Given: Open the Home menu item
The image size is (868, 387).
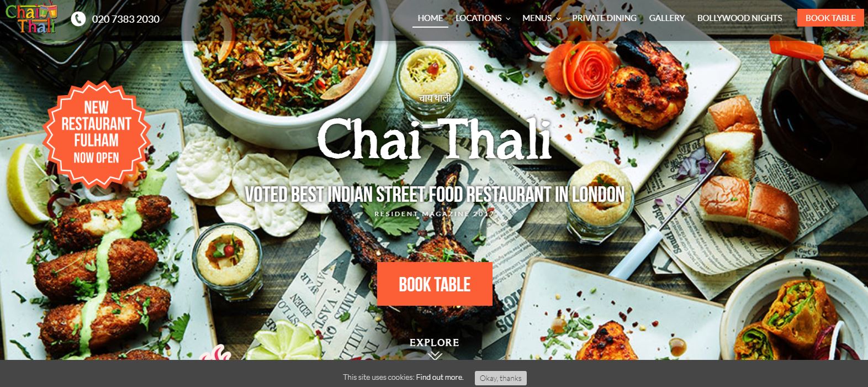Looking at the screenshot, I should [430, 18].
